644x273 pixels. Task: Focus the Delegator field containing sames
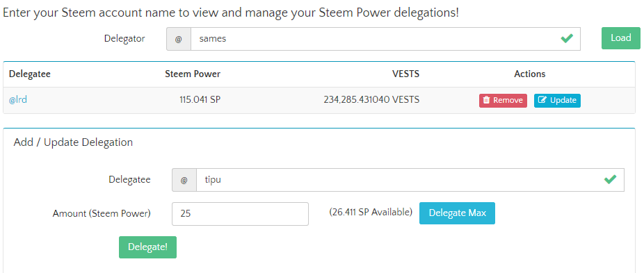[x=385, y=39]
